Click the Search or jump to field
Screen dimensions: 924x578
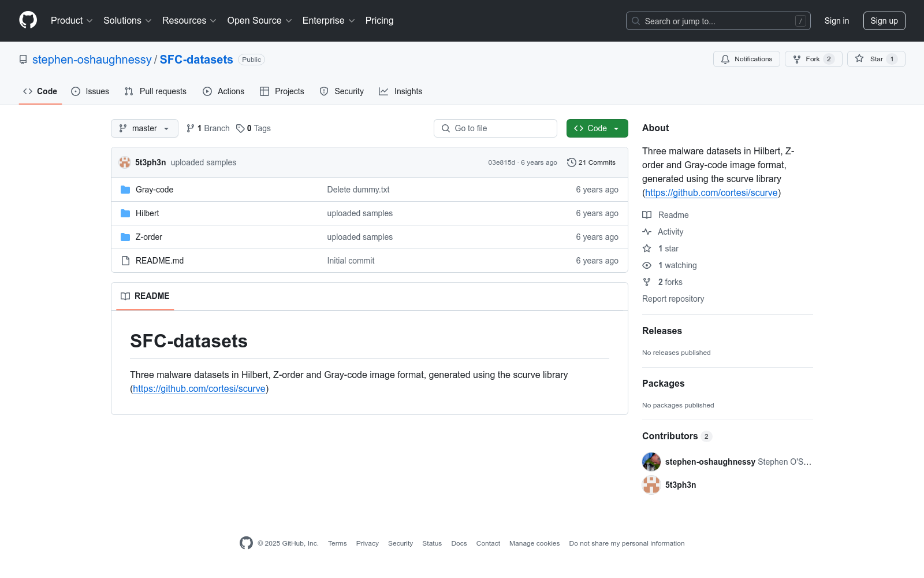coord(718,21)
